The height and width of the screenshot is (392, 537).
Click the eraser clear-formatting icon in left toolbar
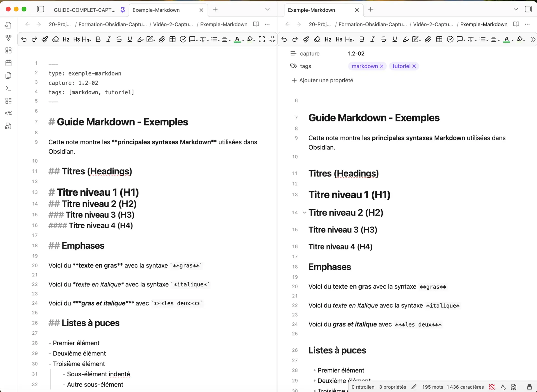[x=55, y=39]
